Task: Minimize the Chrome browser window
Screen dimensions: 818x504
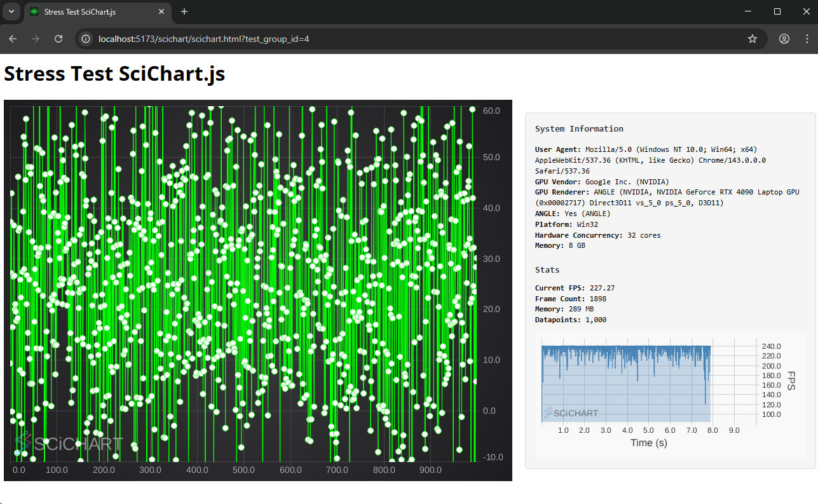Action: (747, 11)
